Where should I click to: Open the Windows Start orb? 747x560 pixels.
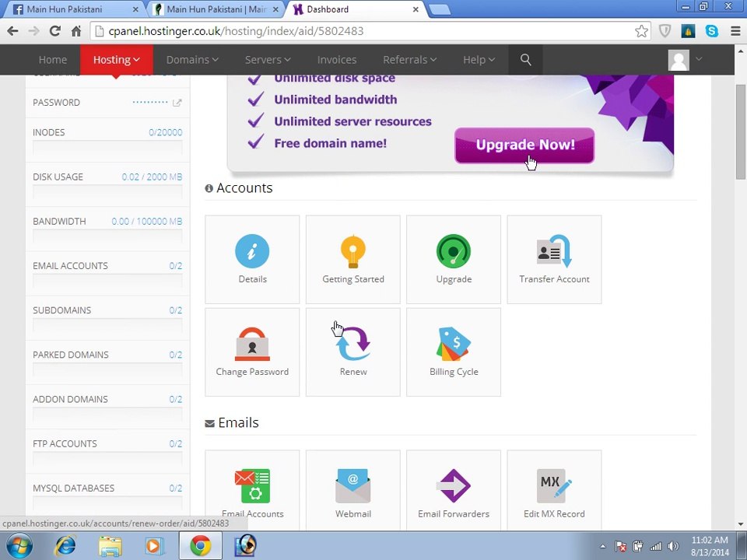pos(19,546)
